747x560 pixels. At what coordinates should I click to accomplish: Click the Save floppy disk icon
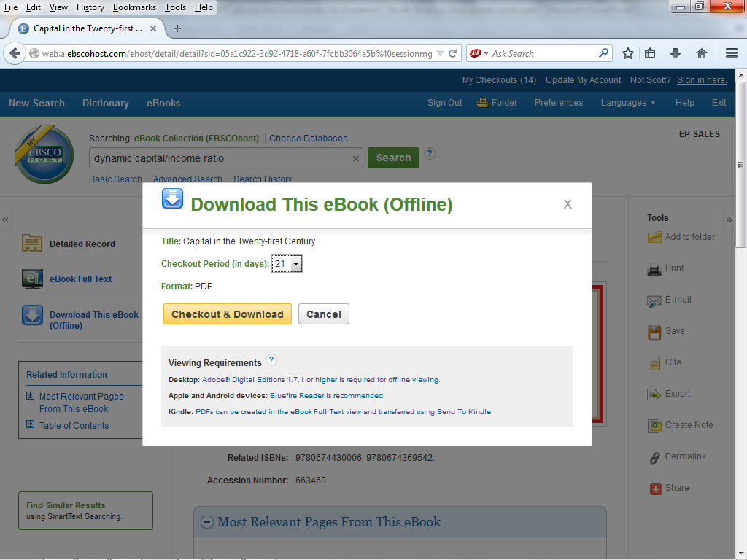point(654,332)
